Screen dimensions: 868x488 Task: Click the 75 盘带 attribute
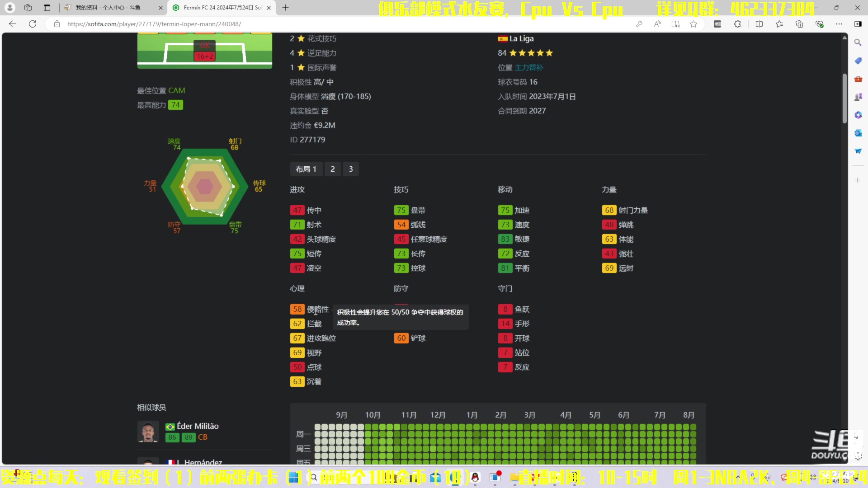[x=410, y=210]
